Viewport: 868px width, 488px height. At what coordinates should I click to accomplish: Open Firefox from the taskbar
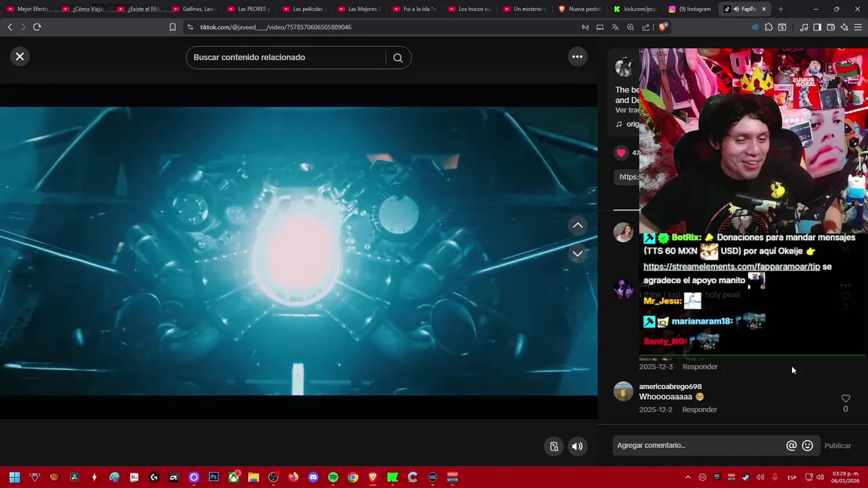click(293, 477)
